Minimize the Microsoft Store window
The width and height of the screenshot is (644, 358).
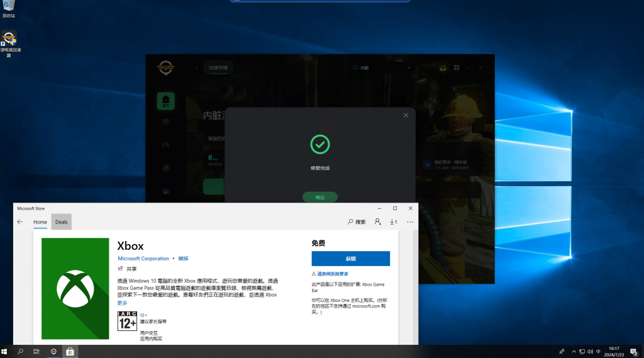[x=379, y=208]
